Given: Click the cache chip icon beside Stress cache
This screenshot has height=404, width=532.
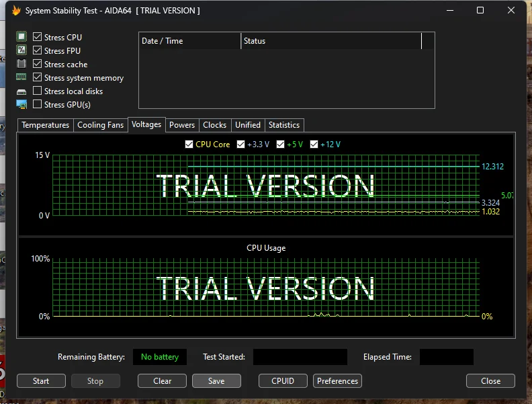Looking at the screenshot, I should pyautogui.click(x=21, y=64).
